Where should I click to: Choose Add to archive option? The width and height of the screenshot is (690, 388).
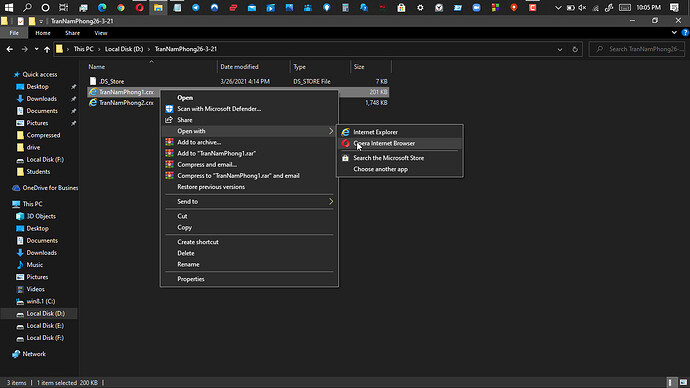coord(249,142)
